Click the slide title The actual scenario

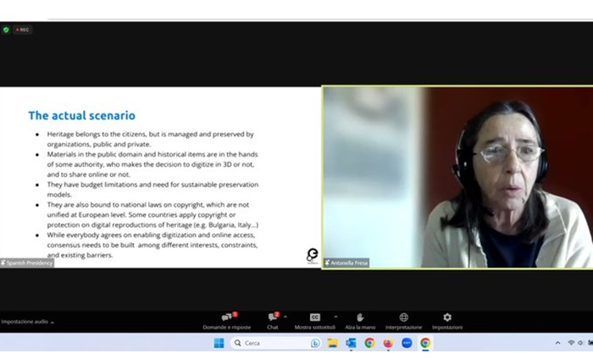pyautogui.click(x=81, y=115)
